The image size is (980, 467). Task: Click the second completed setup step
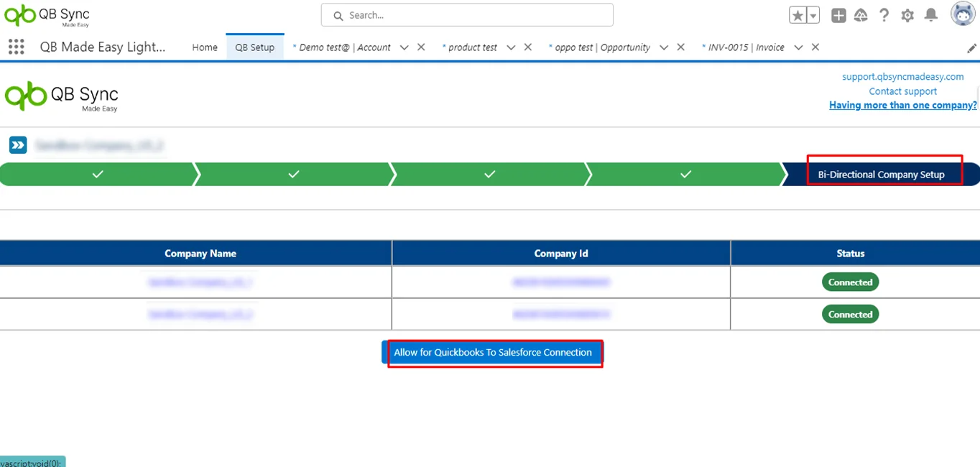pos(294,174)
